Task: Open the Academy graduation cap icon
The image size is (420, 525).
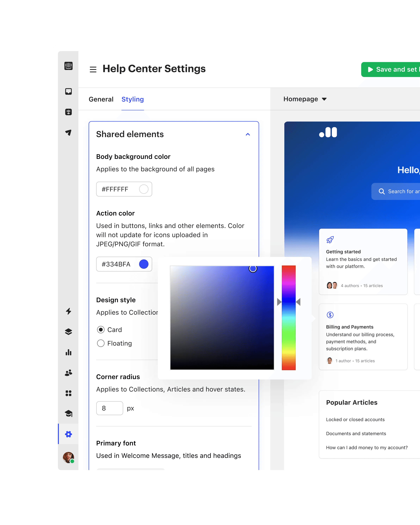Action: [68, 413]
